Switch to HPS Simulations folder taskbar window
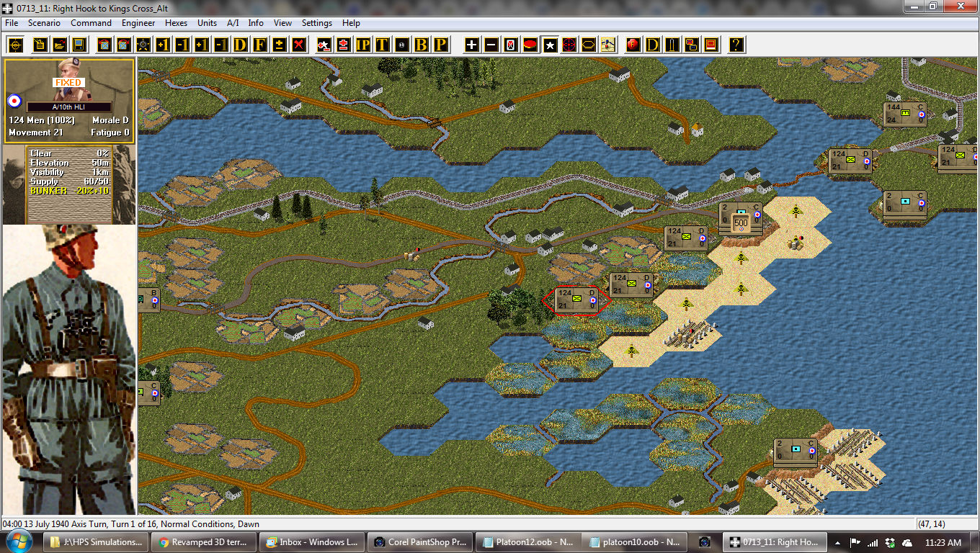This screenshot has height=553, width=980. 97,542
